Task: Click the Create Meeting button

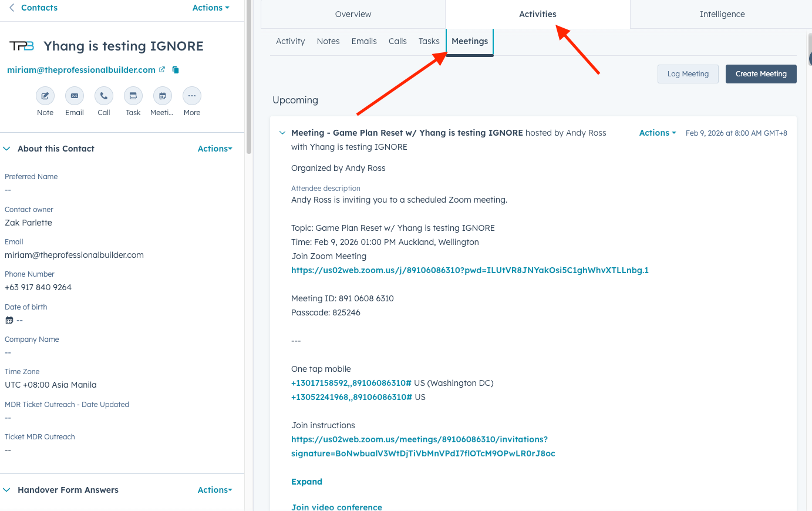Action: point(760,74)
